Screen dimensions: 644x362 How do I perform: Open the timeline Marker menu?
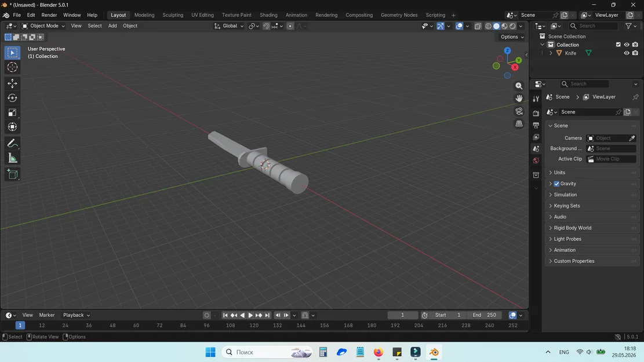coord(47,315)
